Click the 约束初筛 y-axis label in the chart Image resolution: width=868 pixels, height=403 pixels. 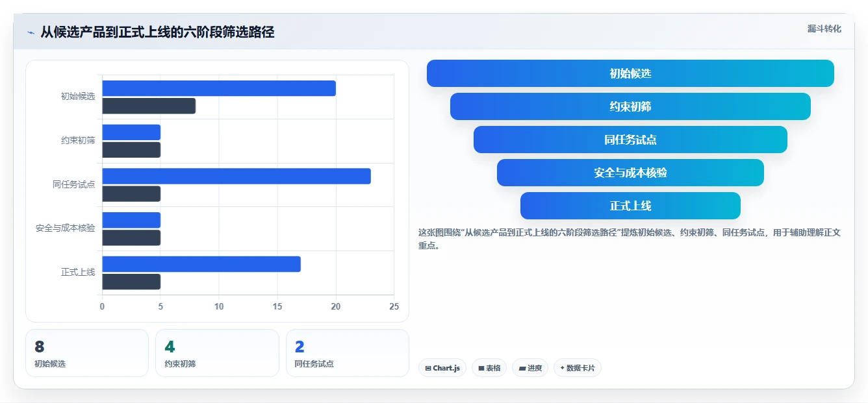pyautogui.click(x=78, y=140)
